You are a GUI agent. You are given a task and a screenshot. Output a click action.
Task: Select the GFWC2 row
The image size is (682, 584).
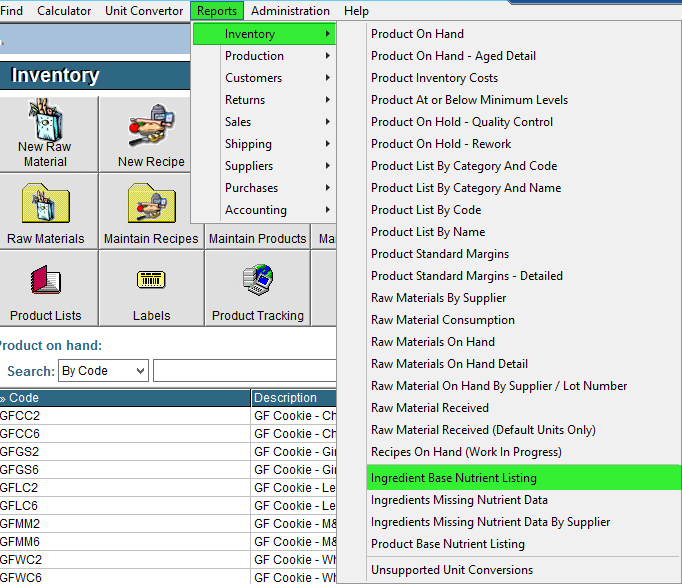[168, 560]
